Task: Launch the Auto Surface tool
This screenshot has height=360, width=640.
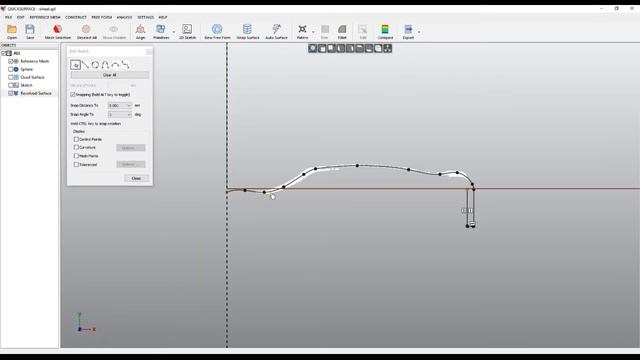Action: tap(276, 31)
